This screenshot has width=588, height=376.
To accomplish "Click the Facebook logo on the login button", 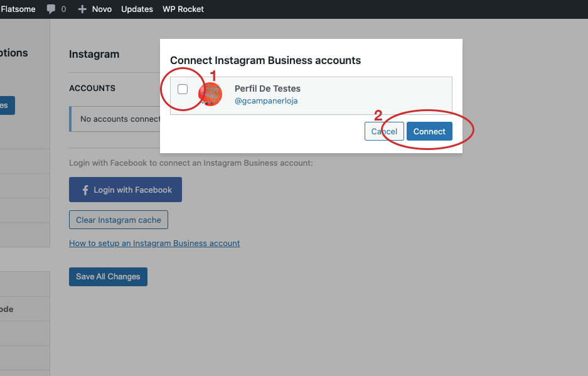I will (x=85, y=190).
